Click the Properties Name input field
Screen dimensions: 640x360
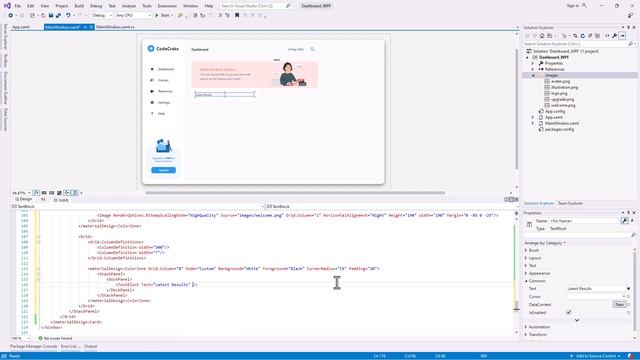pyautogui.click(x=584, y=221)
